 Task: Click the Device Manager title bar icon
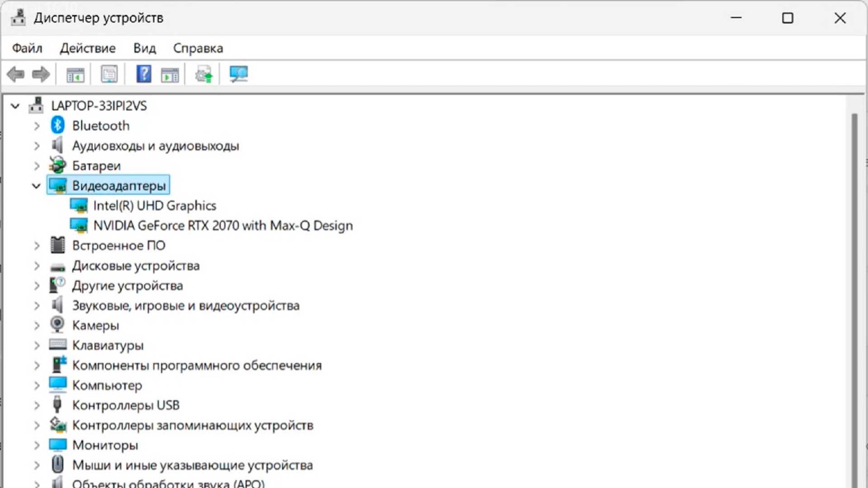coord(18,18)
